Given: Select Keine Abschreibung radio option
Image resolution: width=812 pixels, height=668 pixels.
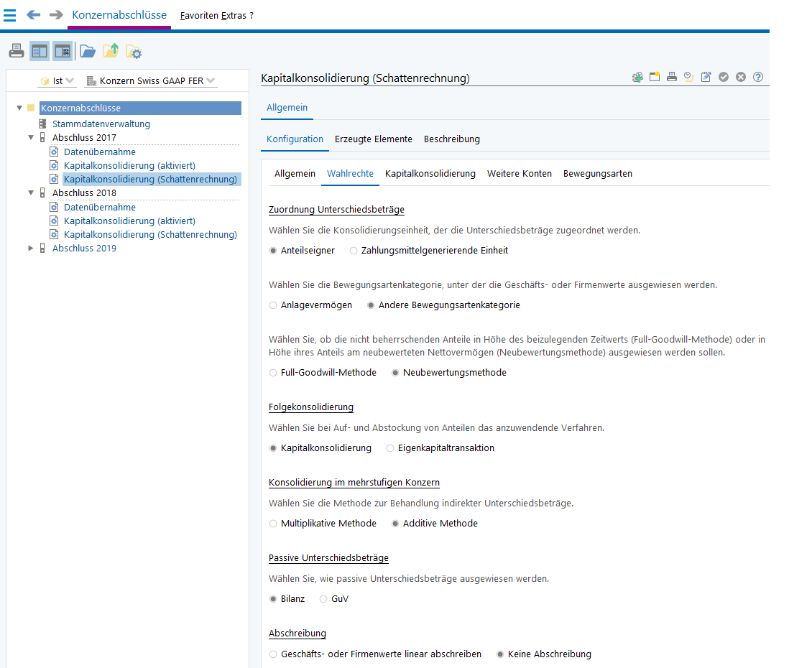Looking at the screenshot, I should click(x=500, y=654).
